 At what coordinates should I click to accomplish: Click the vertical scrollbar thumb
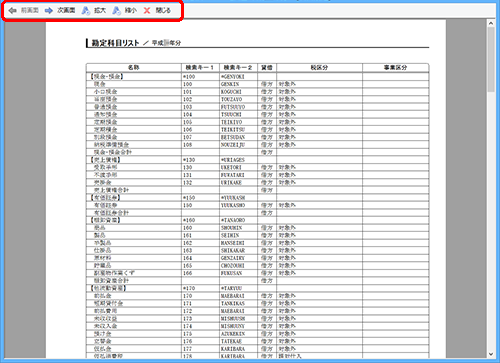(491, 59)
